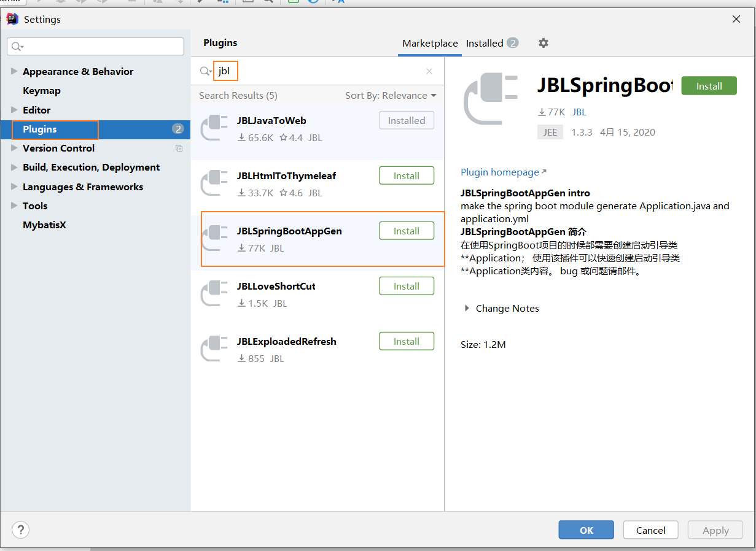Click the JBLSpringBootAppGen plugin icon in results

point(214,238)
